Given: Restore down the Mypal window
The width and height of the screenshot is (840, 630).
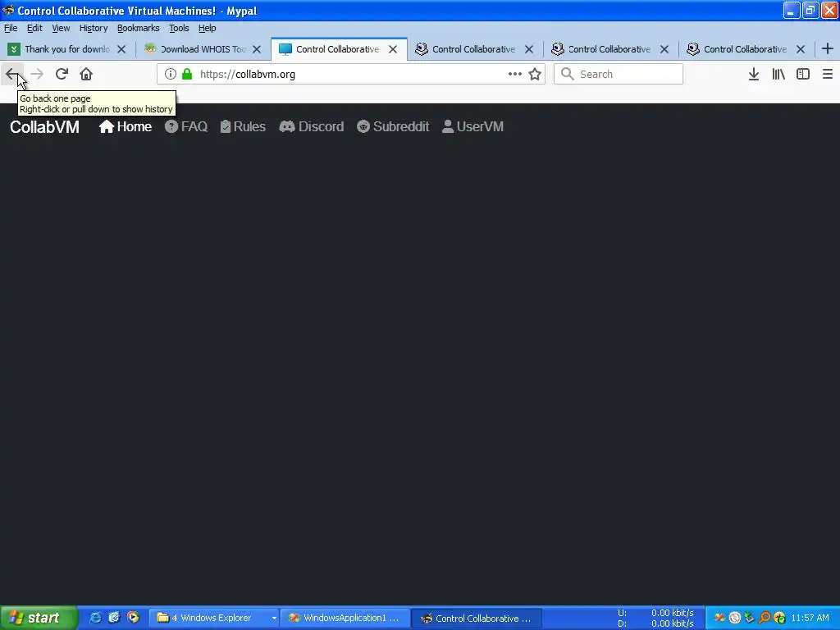Looking at the screenshot, I should [x=810, y=10].
